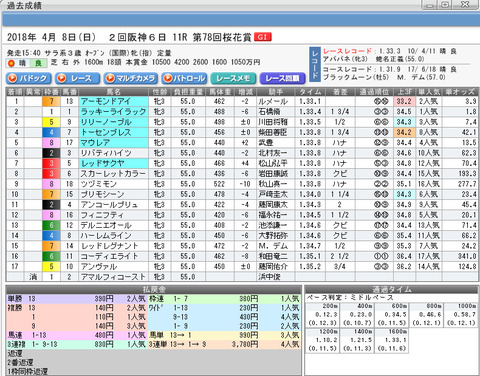
Task: Click the red GI grade badge
Action: pos(262,37)
